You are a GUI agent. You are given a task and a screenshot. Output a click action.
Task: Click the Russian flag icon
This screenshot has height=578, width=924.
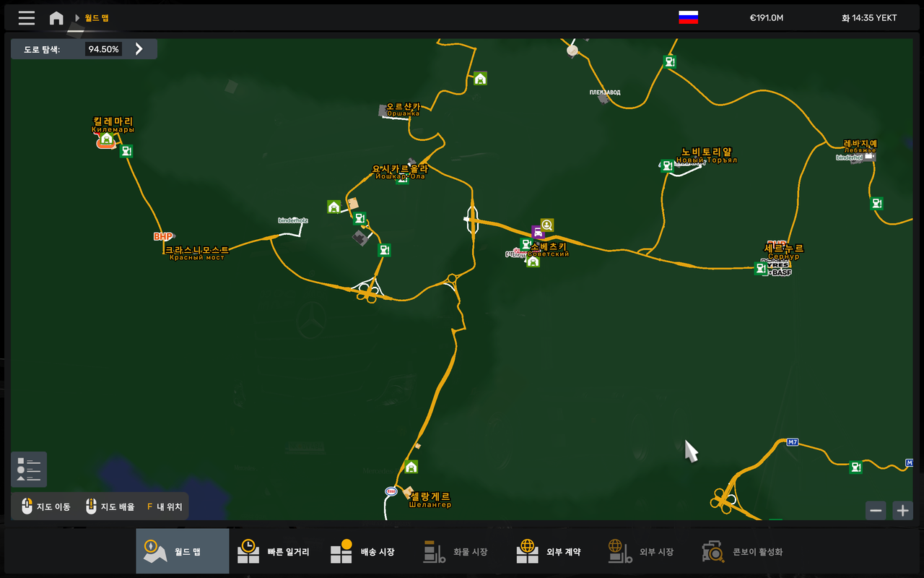pyautogui.click(x=687, y=17)
